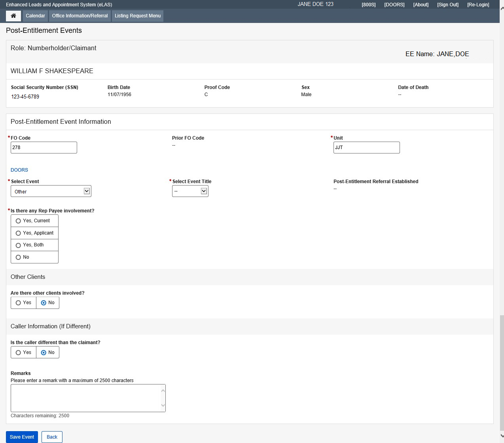
Task: Open the Listing Request Menu
Action: pyautogui.click(x=138, y=16)
